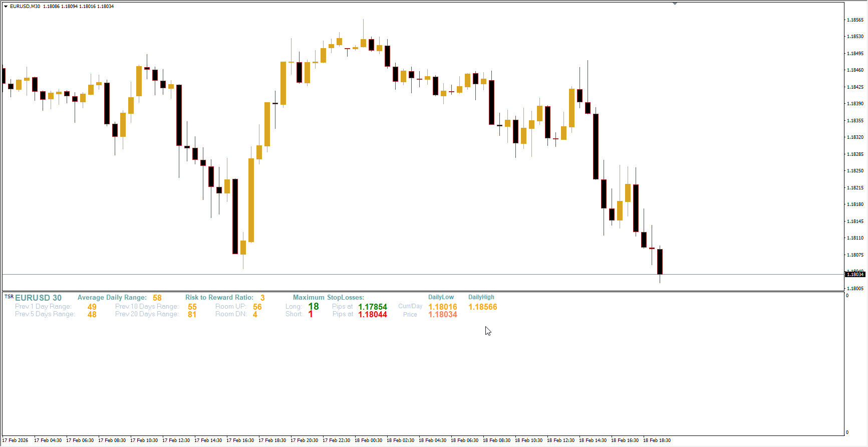Click the chart shift triangle marker at top
This screenshot has width=868, height=447.
point(675,4)
